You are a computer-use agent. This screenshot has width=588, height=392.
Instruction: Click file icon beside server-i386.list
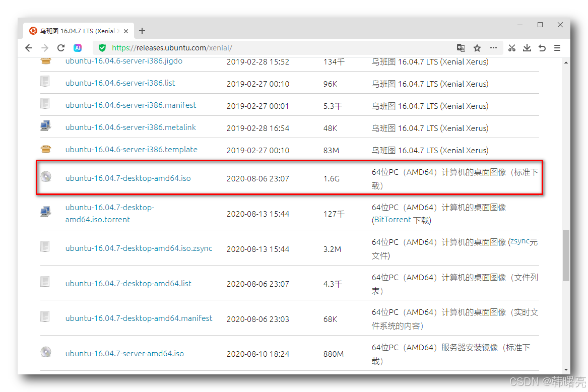pos(45,81)
